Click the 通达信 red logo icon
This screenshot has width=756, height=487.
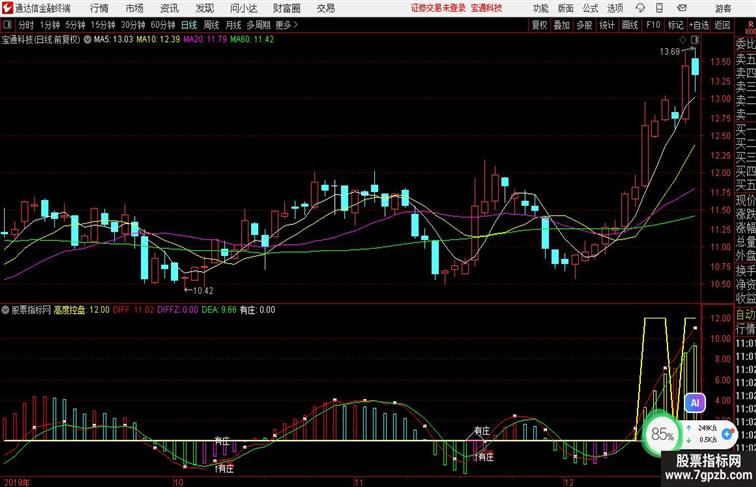(7, 8)
